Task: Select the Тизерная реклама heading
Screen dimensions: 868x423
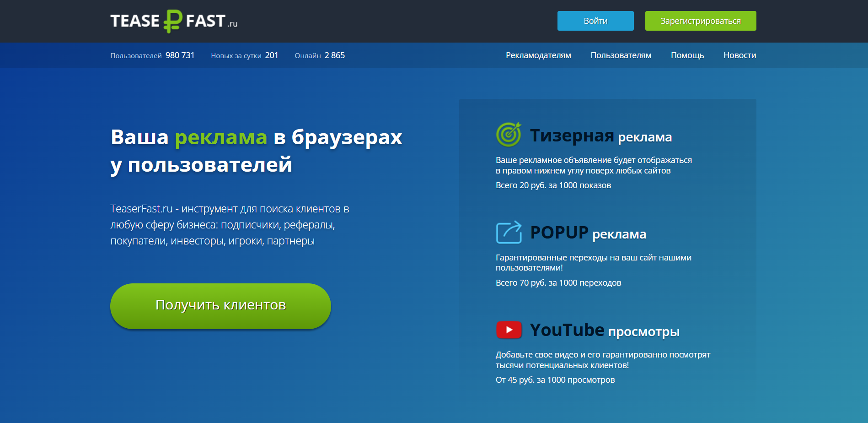Action: pyautogui.click(x=601, y=136)
